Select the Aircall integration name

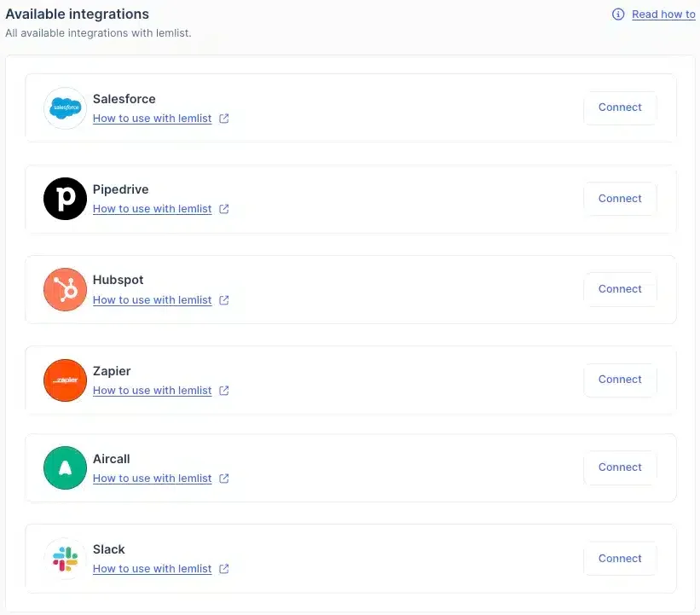111,459
